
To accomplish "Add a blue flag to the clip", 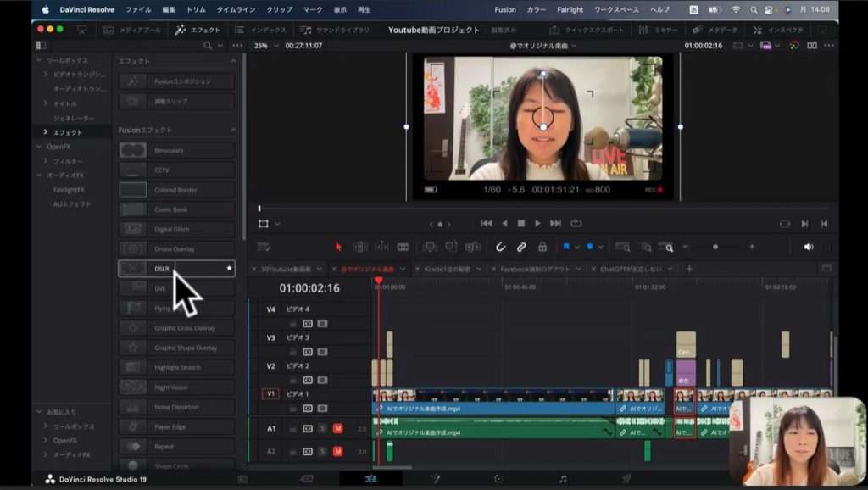I will 566,247.
